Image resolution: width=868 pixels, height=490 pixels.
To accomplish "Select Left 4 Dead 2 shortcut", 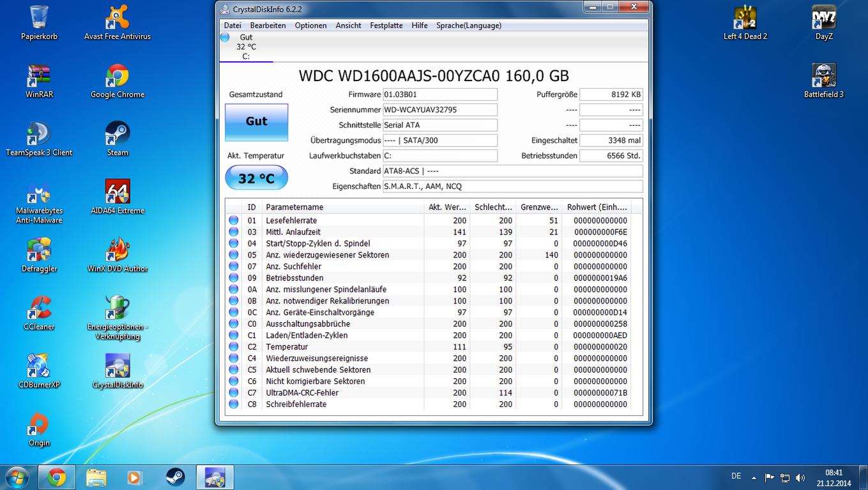I will [745, 23].
